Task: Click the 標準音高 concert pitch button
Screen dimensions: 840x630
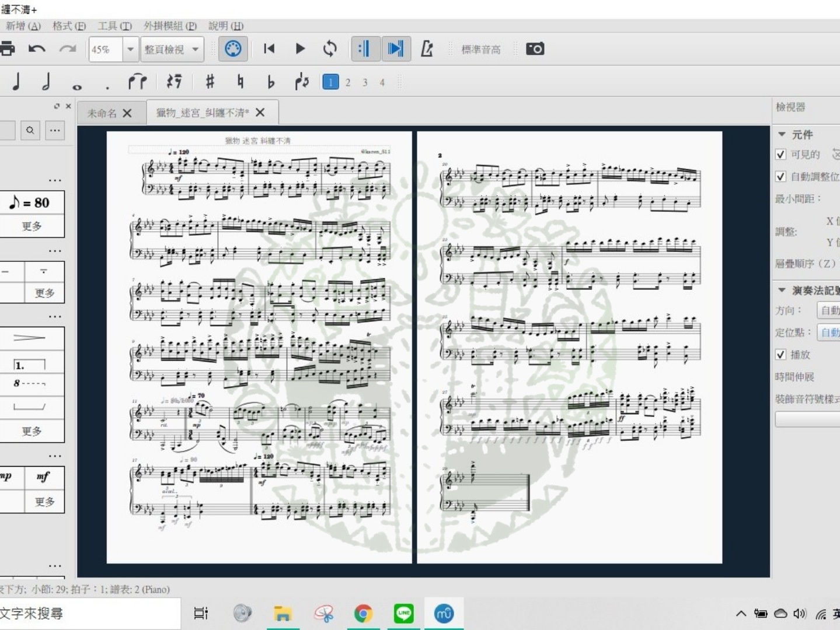Action: (480, 50)
